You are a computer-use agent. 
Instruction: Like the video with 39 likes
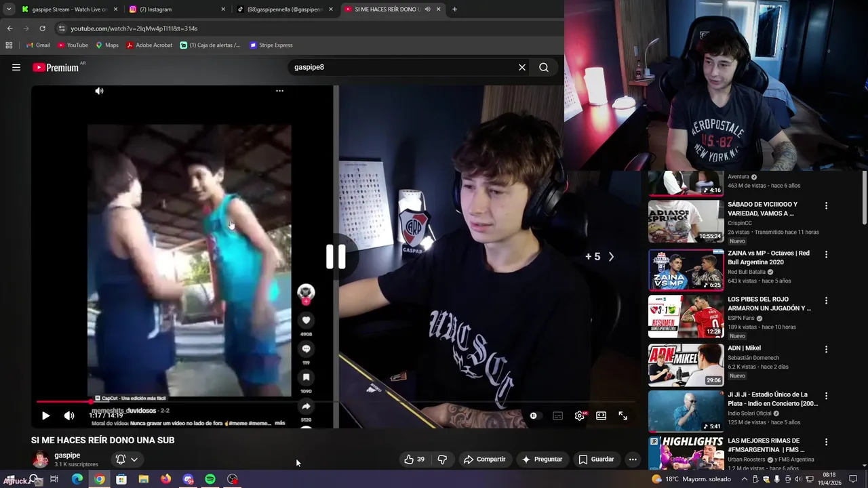click(414, 459)
